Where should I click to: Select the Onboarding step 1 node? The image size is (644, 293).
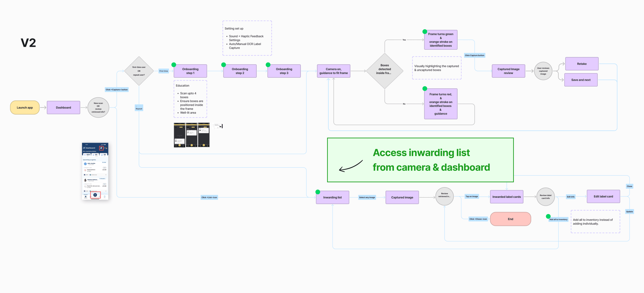pos(190,71)
